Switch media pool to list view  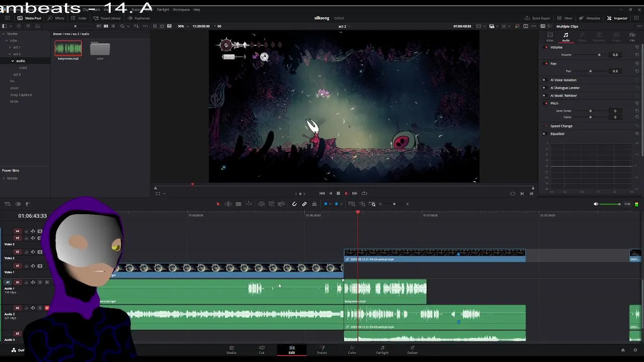(113, 26)
